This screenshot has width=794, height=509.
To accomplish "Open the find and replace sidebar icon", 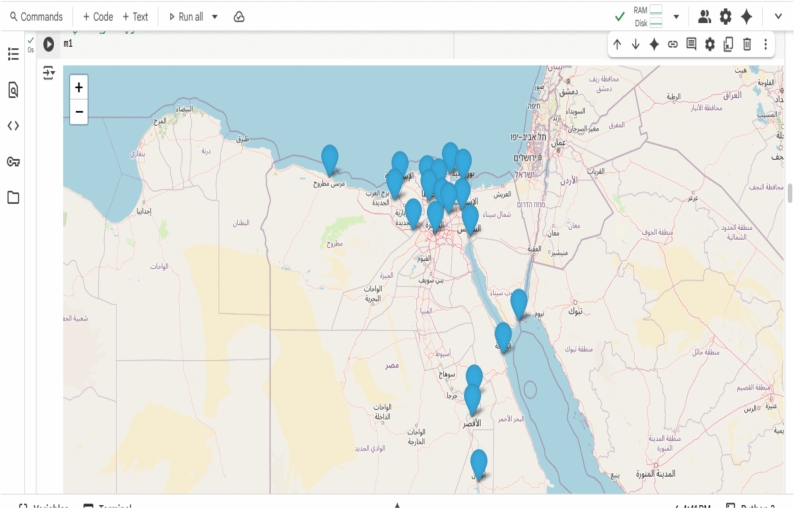I will pyautogui.click(x=13, y=90).
